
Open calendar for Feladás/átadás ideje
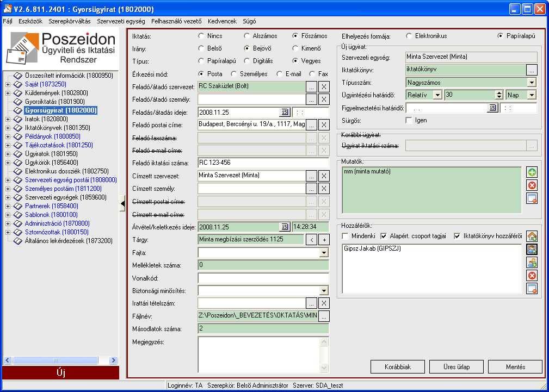(x=285, y=113)
